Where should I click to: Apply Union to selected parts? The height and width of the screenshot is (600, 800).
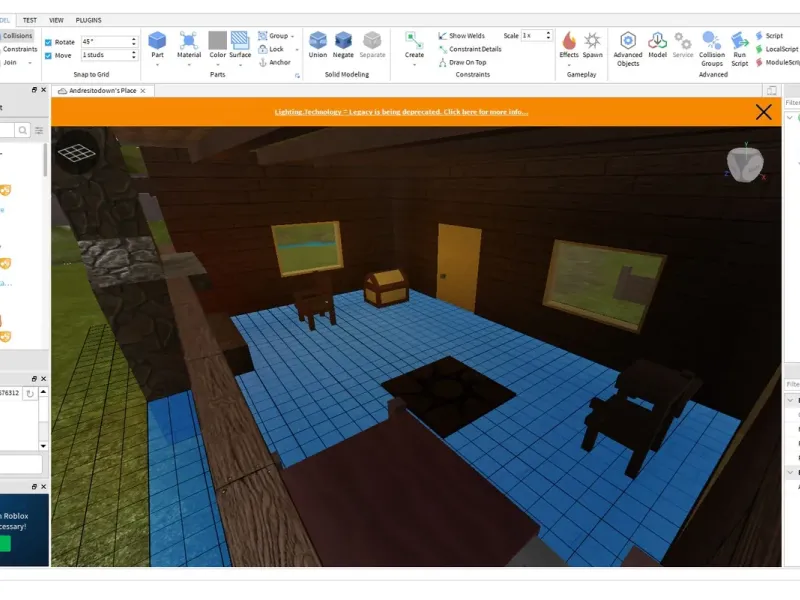point(317,45)
